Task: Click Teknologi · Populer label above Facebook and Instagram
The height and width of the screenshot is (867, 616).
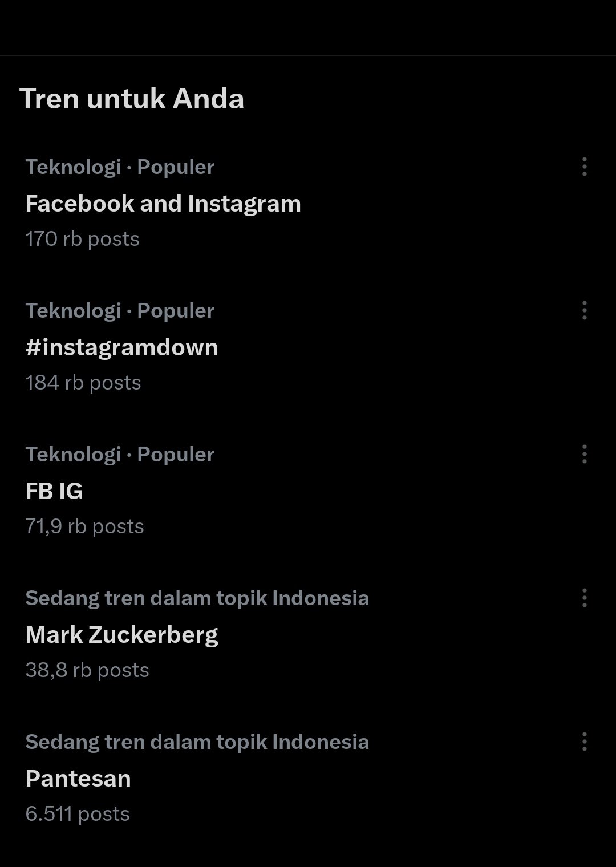Action: click(120, 167)
